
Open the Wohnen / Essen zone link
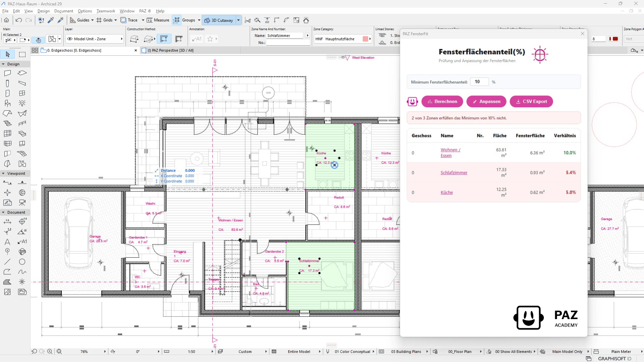450,153
